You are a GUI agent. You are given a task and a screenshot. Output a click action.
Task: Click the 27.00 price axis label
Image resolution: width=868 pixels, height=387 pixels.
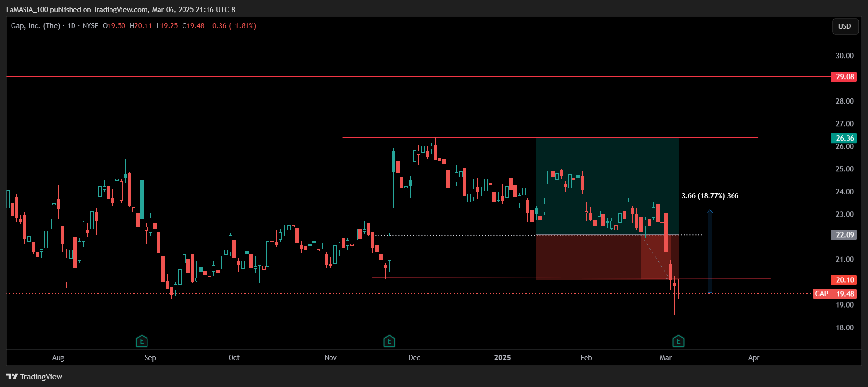[x=844, y=124]
